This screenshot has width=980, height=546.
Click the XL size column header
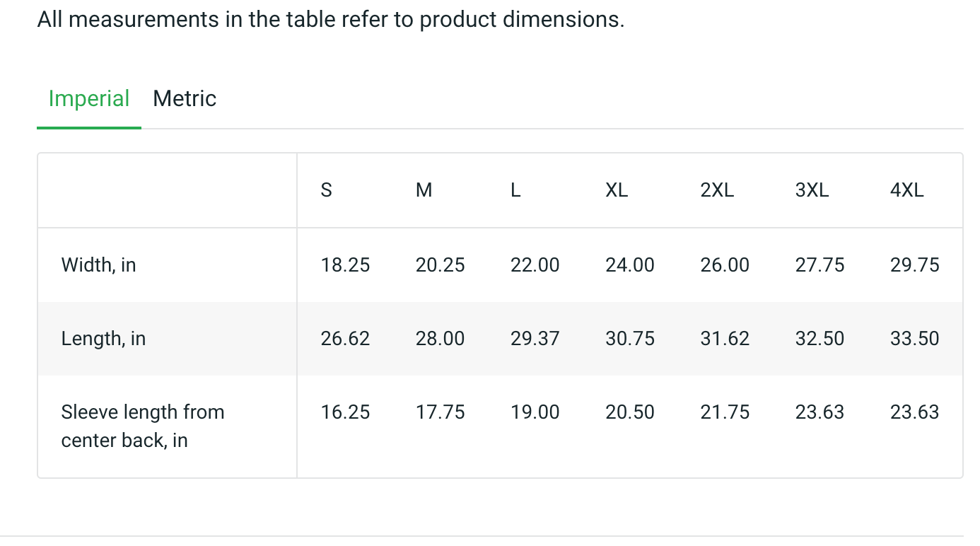(617, 190)
